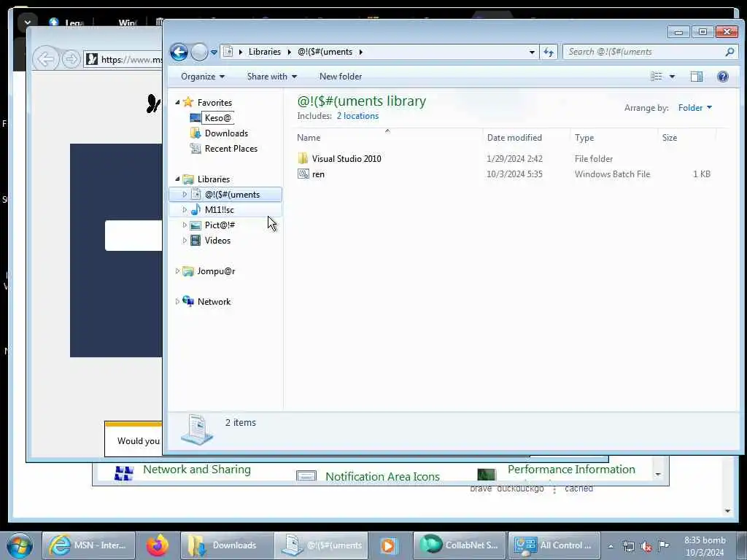The width and height of the screenshot is (747, 560).
Task: Switch to MSN Internet Explorer taskbar item
Action: tap(89, 545)
